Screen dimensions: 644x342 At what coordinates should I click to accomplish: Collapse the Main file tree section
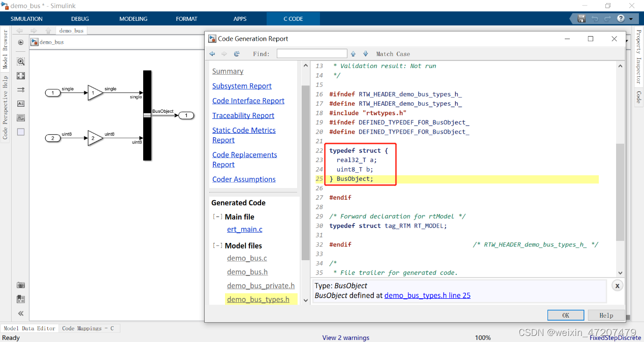pyautogui.click(x=217, y=217)
